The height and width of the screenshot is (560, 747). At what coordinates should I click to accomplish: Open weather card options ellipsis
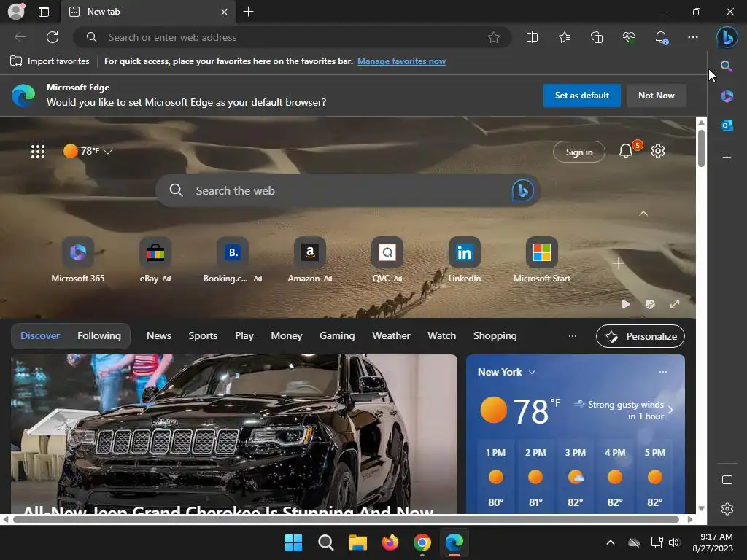point(662,371)
